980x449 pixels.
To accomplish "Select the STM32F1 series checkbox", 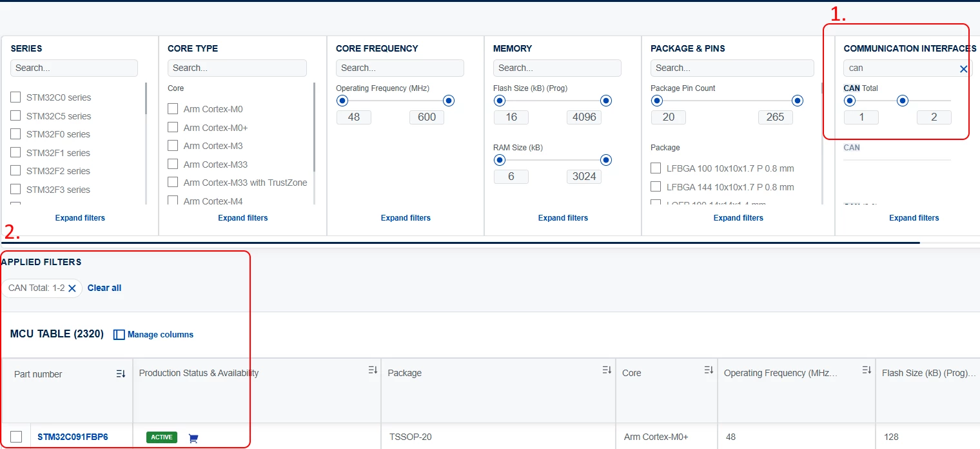I will tap(15, 152).
